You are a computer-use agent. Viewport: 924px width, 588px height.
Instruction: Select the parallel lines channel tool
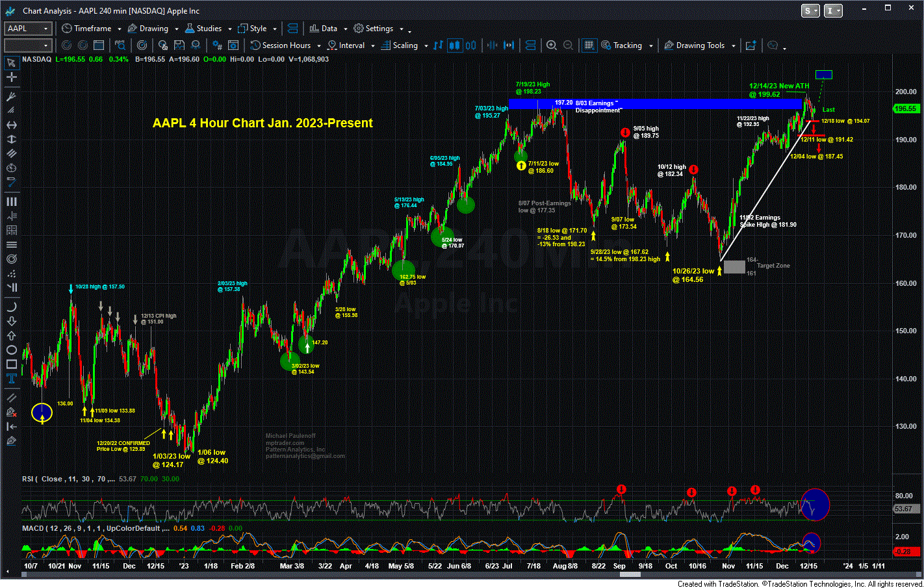[x=11, y=153]
